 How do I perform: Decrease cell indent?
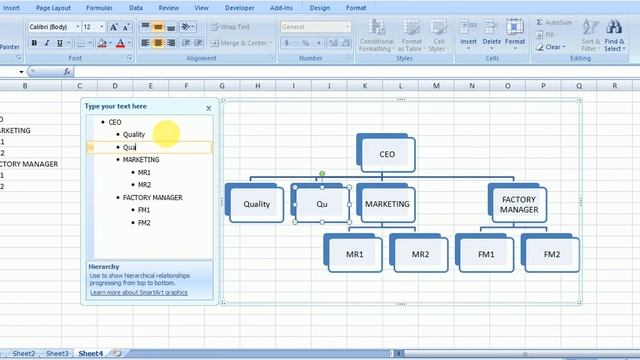pyautogui.click(x=186, y=43)
